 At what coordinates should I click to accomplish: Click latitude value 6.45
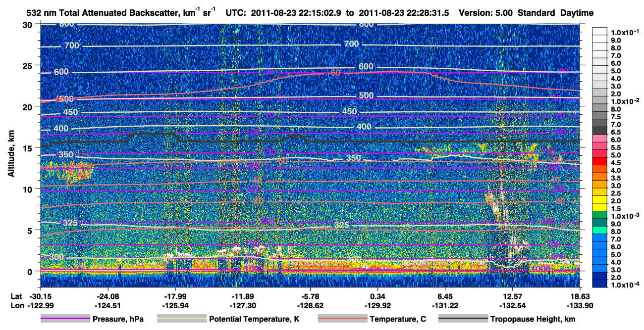[x=445, y=296]
